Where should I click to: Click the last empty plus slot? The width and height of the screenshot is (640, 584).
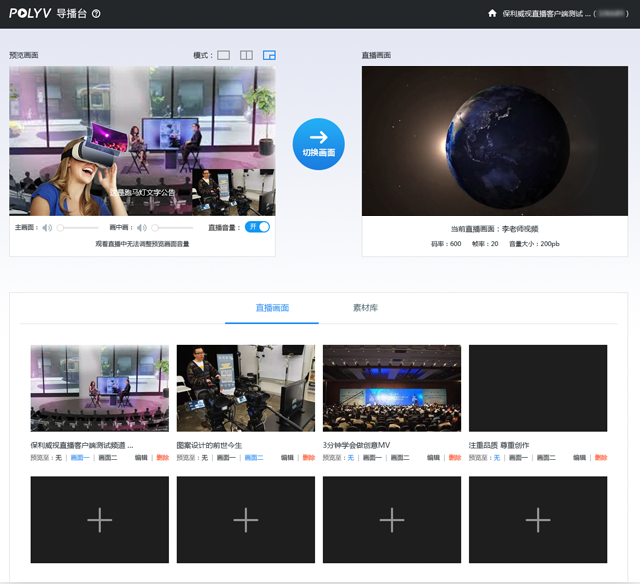tap(538, 519)
